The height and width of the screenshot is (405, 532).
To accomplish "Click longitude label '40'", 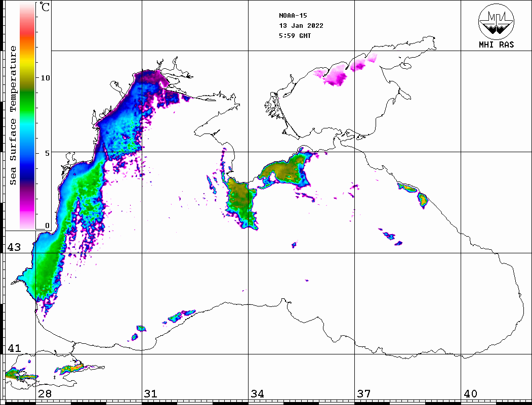I will pyautogui.click(x=470, y=393).
